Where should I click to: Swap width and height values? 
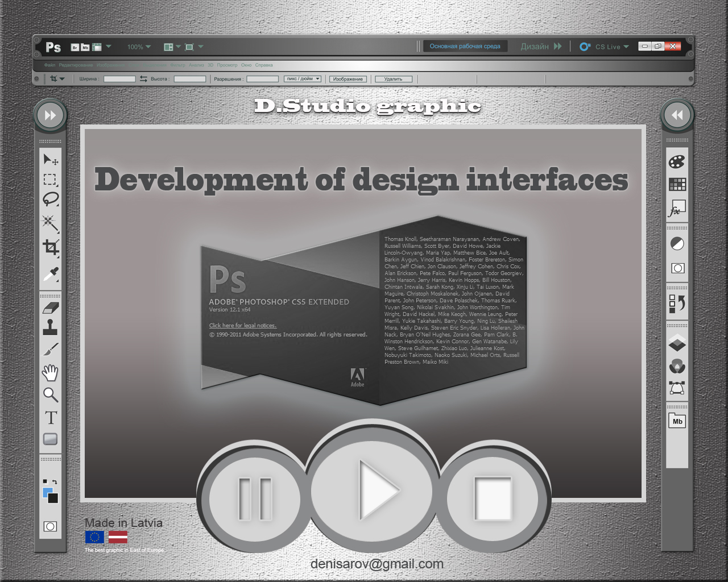[143, 79]
